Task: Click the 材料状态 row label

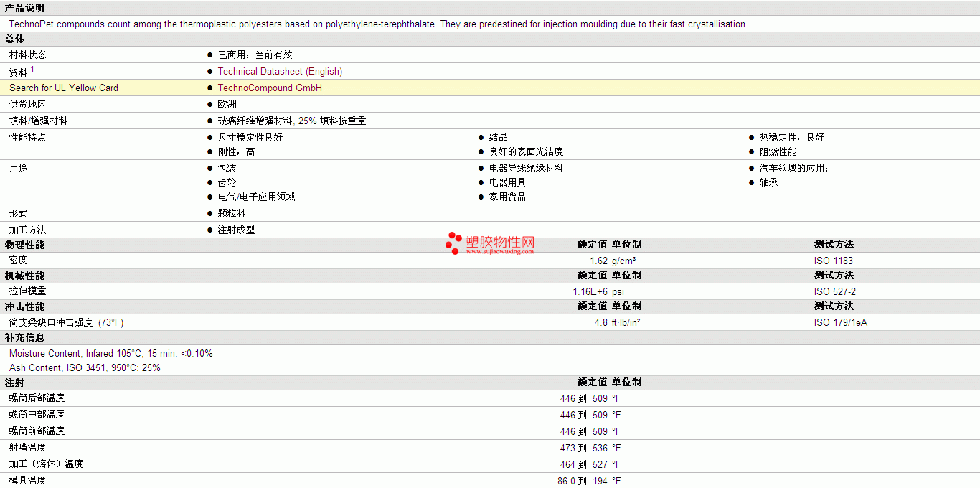Action: pos(28,55)
